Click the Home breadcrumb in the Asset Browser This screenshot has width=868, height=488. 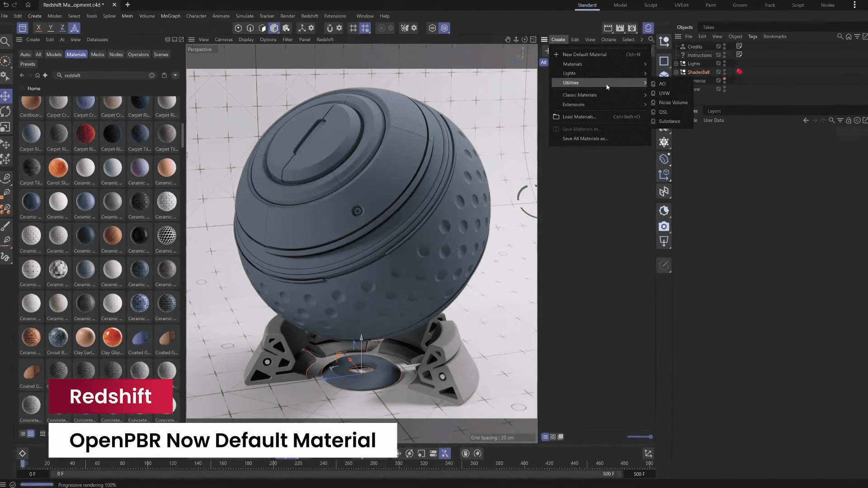click(34, 89)
